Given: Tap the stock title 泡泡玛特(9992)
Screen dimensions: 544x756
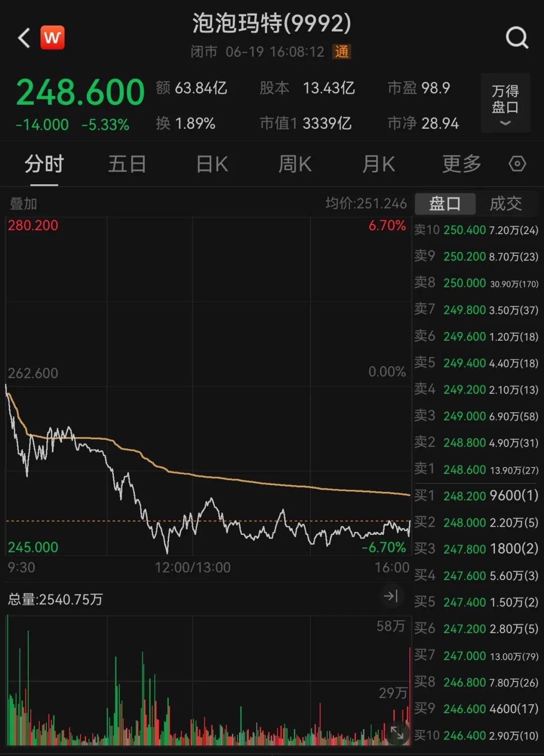Looking at the screenshot, I should tap(272, 23).
